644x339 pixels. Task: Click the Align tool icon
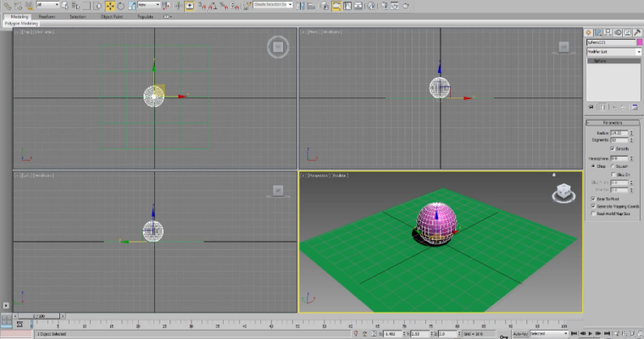311,6
